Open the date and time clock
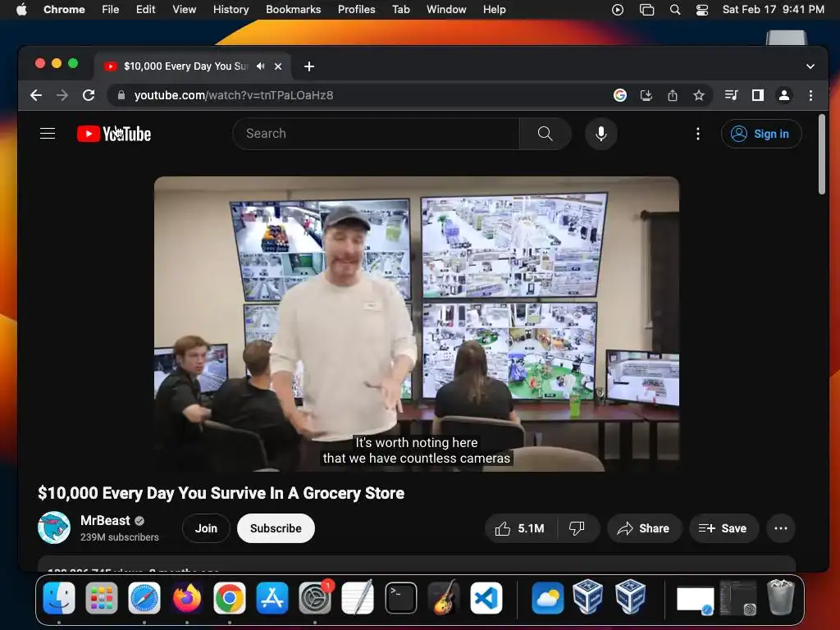The height and width of the screenshot is (630, 840). click(773, 9)
